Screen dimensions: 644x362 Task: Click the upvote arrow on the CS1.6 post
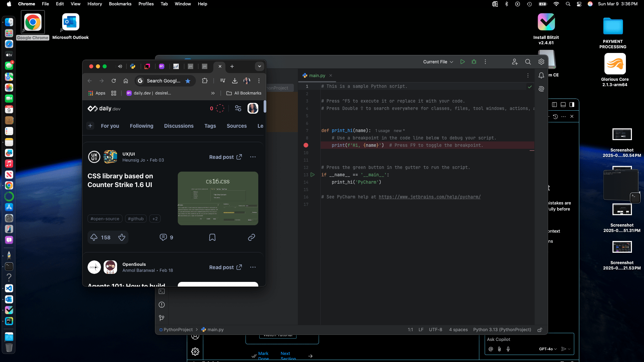[94, 237]
